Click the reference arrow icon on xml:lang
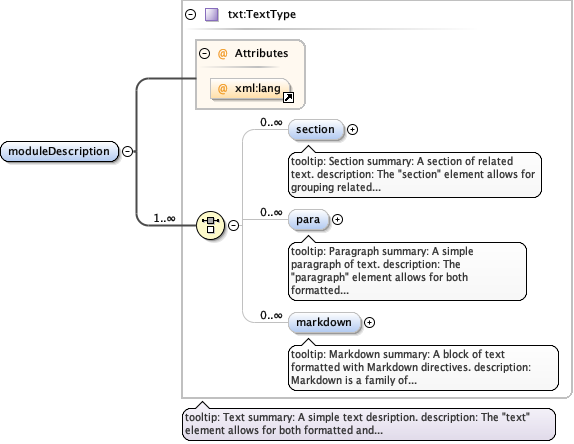574x444 pixels. (x=288, y=97)
